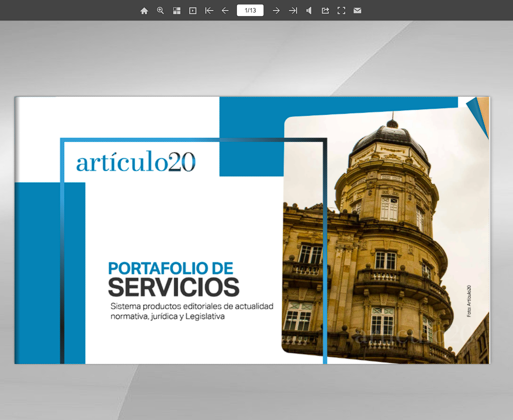Jump to the last page
This screenshot has width=513, height=420.
(x=293, y=11)
